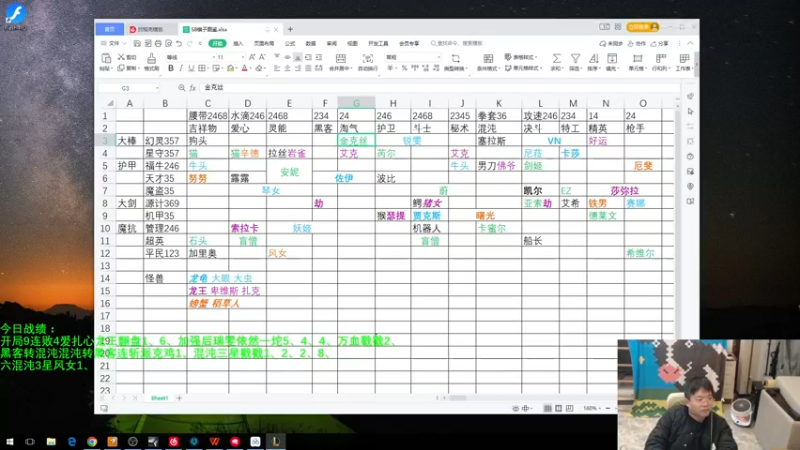The height and width of the screenshot is (450, 800).
Task: Decrease the font size with the A- icon
Action: (262, 57)
